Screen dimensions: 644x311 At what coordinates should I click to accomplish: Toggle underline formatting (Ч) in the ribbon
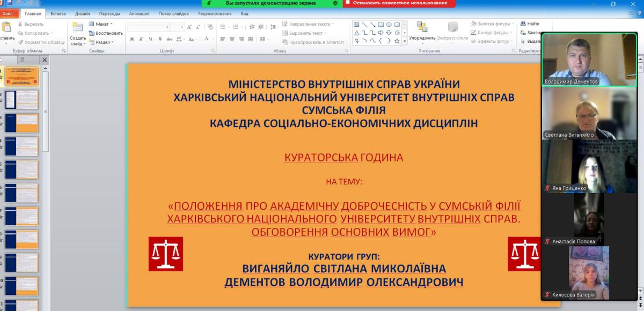(151, 39)
